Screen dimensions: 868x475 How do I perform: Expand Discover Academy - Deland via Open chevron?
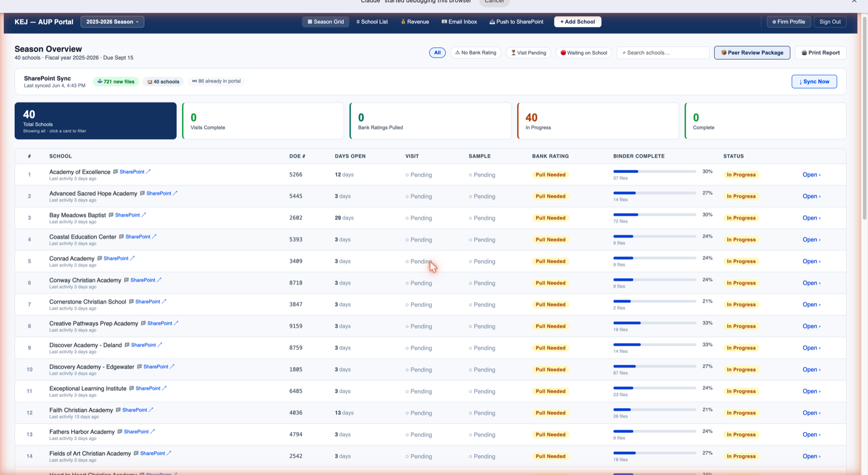pos(811,348)
